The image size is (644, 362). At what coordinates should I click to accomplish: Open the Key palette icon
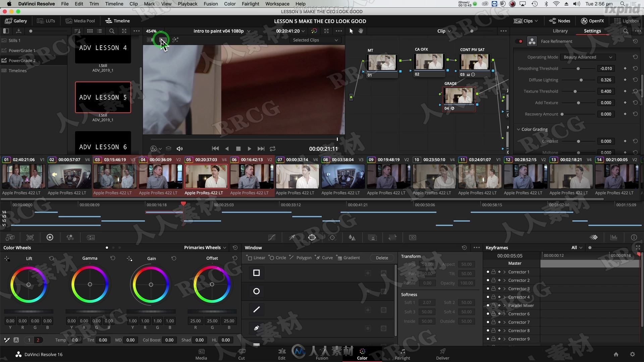click(372, 237)
